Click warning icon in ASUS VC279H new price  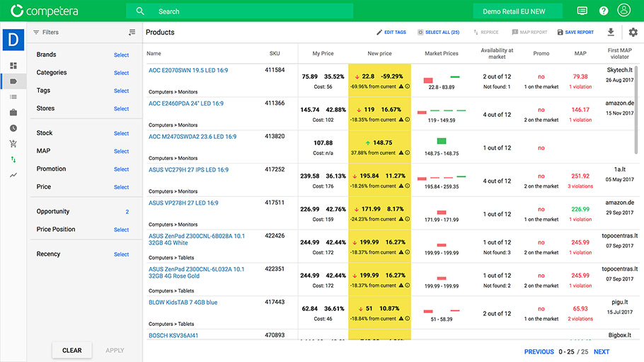tap(401, 186)
